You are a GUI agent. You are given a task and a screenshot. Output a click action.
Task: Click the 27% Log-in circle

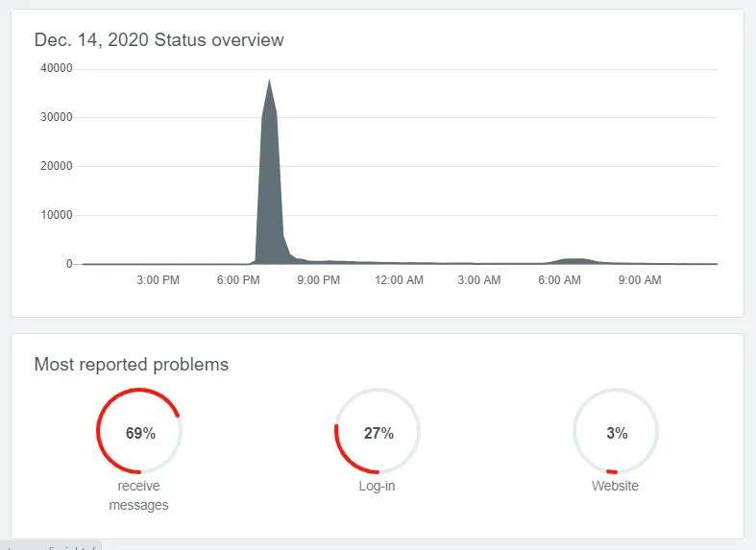click(377, 431)
